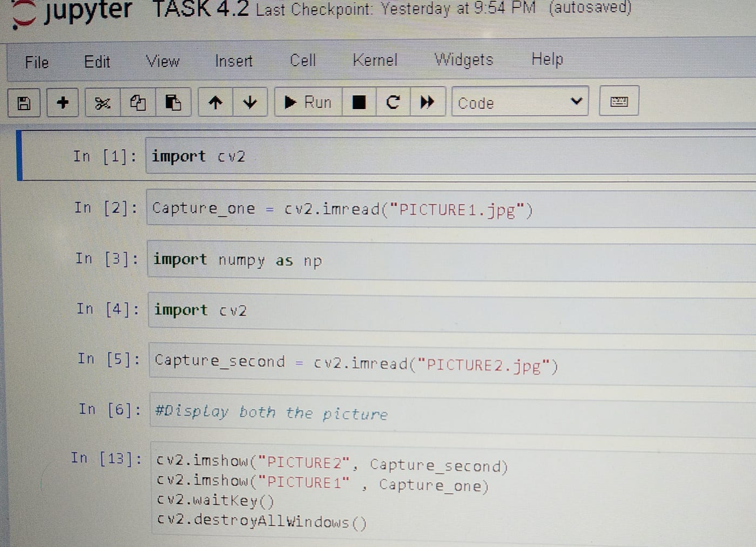Move the selected cell up
The image size is (756, 547).
pyautogui.click(x=215, y=102)
